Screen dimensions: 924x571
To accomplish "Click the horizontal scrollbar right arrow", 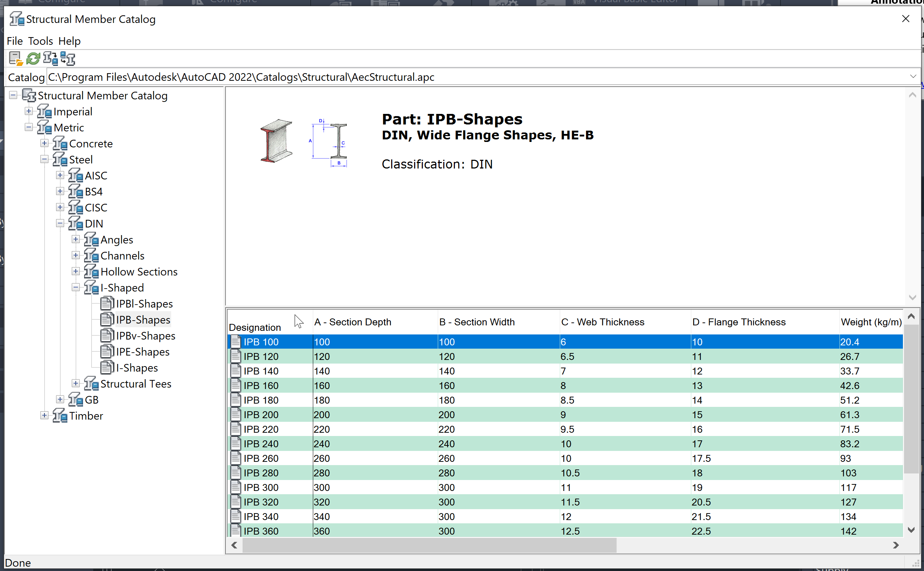I will (895, 545).
